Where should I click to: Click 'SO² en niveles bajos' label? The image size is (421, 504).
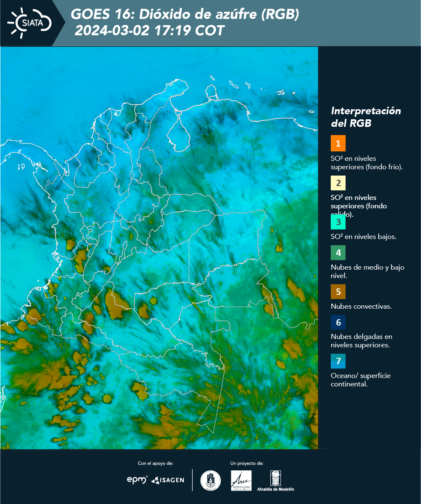(x=363, y=236)
